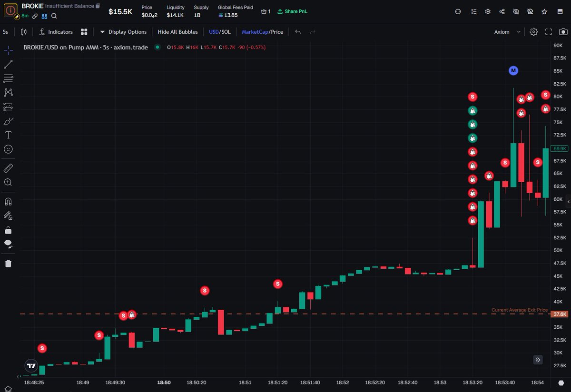Viewport: 571px width, 392px height.
Task: Select the text annotation tool
Action: point(8,135)
